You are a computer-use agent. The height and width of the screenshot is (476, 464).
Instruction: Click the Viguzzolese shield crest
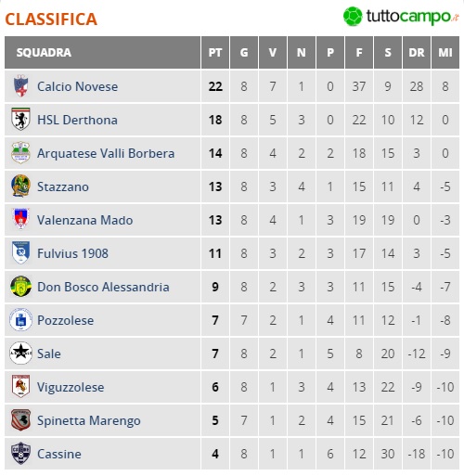pos(20,387)
